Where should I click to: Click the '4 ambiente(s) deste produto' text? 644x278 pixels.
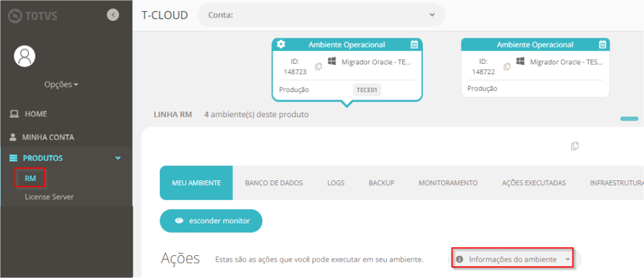[x=256, y=115]
